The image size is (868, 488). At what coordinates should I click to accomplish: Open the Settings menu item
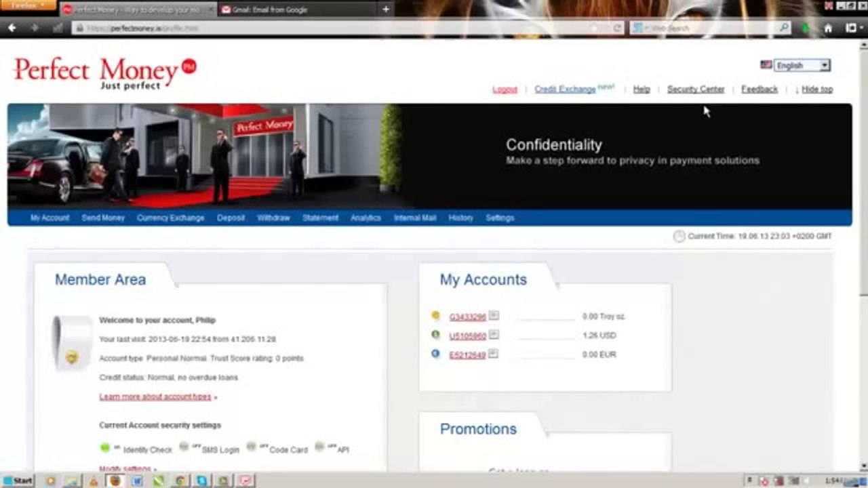click(500, 218)
